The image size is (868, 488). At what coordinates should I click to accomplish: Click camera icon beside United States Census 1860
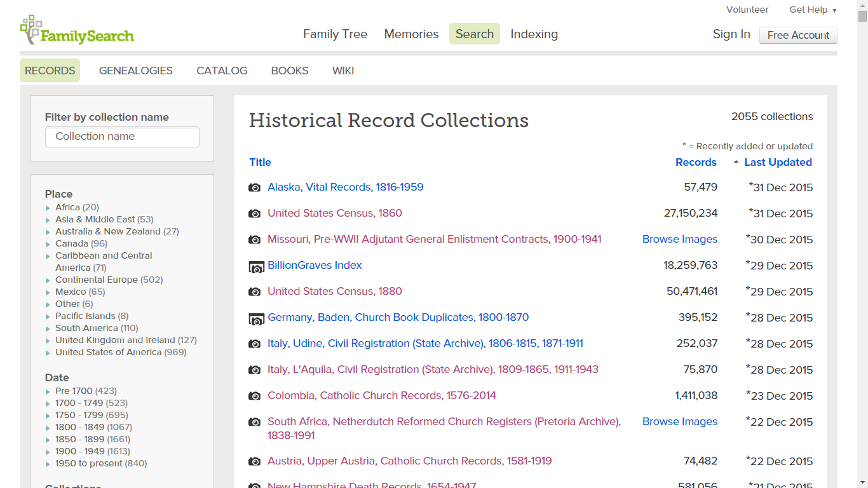(x=254, y=213)
